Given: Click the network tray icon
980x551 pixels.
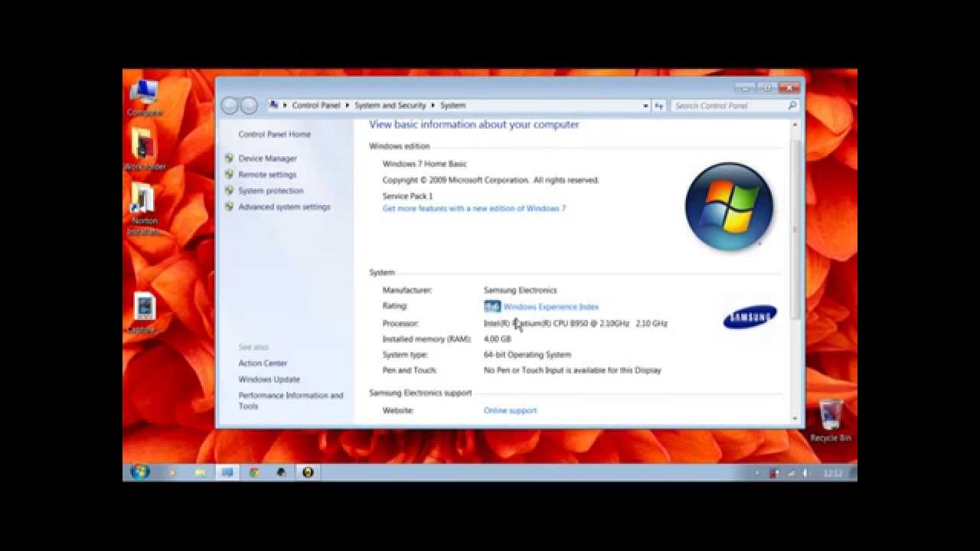Looking at the screenshot, I should pyautogui.click(x=791, y=474).
